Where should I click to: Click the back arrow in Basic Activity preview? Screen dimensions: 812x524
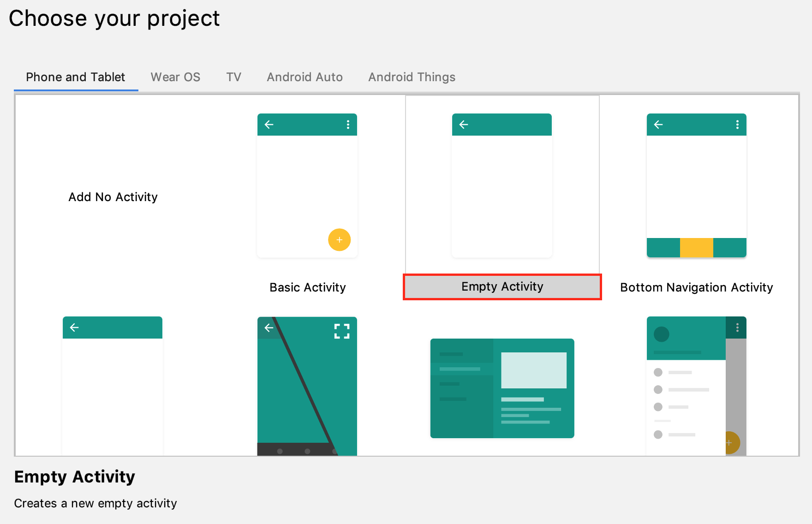click(x=269, y=125)
